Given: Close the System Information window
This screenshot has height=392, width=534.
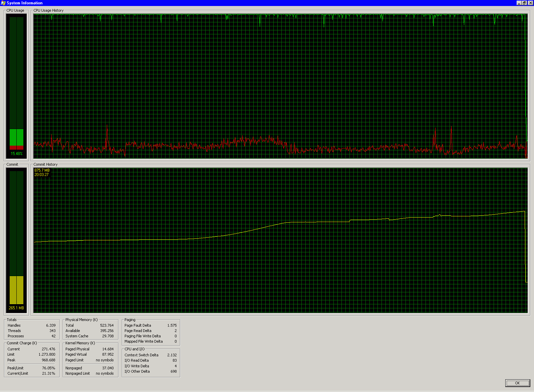Looking at the screenshot, I should pos(530,3).
